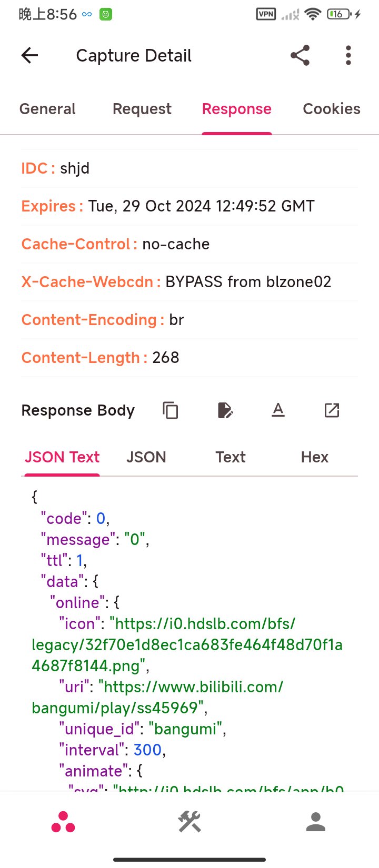This screenshot has width=379, height=868.
Task: Open the Cookies tab
Action: pos(332,109)
